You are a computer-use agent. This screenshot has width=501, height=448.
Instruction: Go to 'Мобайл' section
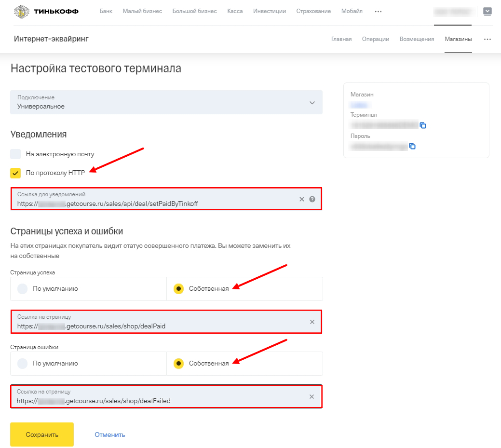(x=352, y=11)
